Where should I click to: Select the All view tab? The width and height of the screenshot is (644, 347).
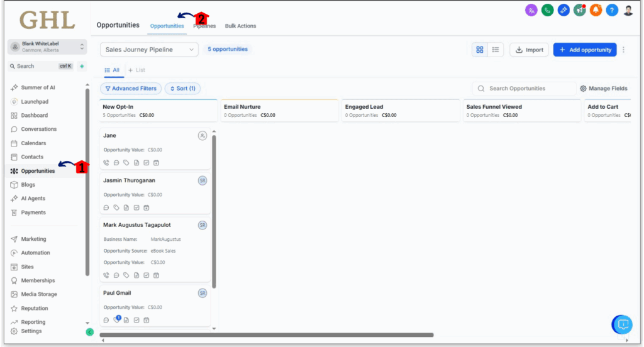(x=112, y=70)
